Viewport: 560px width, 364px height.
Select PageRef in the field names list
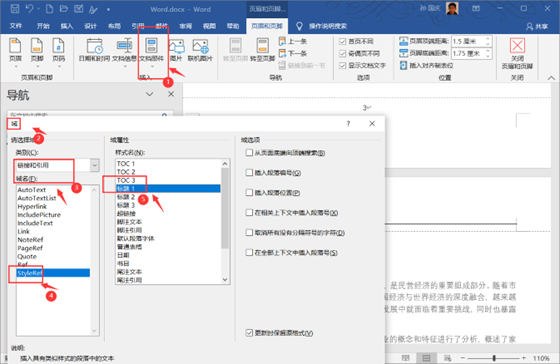[53, 248]
